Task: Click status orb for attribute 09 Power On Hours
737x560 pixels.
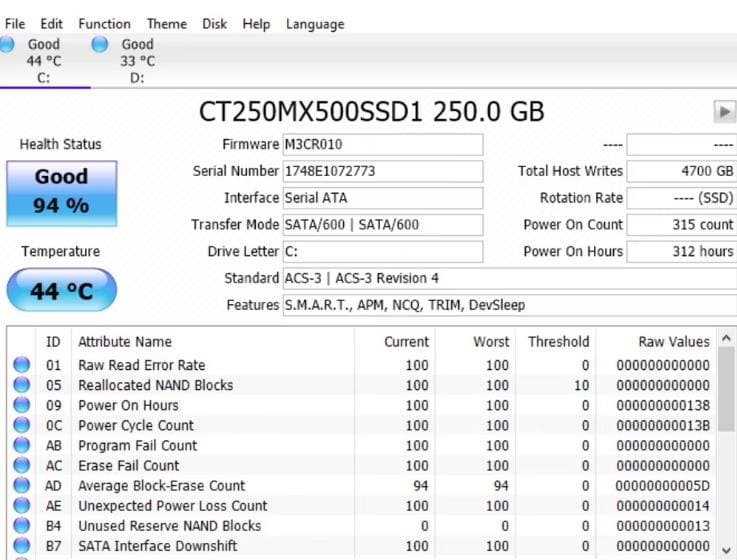Action: 21,405
